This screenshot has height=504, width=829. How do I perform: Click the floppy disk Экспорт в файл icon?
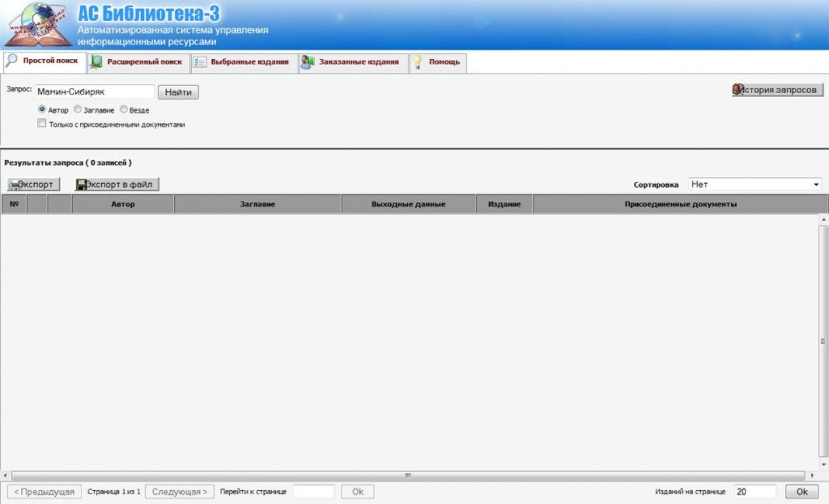82,185
